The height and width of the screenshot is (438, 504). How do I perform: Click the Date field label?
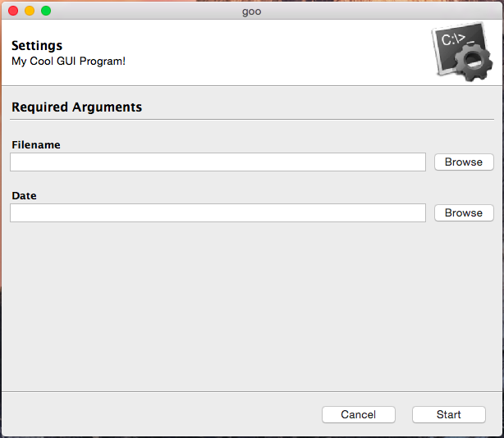(24, 196)
